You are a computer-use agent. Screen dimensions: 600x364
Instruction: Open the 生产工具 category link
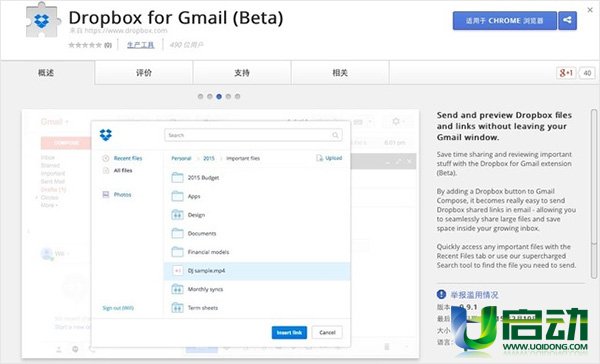click(x=140, y=45)
